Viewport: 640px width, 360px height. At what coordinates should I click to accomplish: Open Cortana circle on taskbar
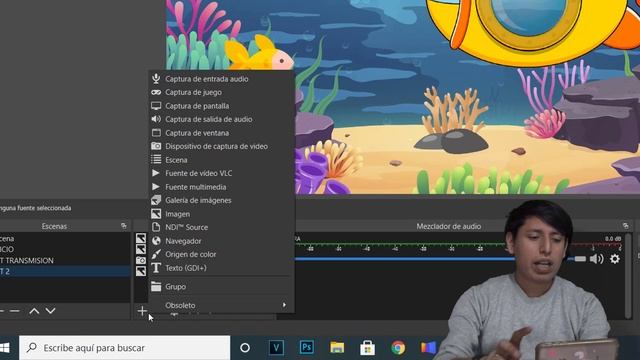point(245,348)
